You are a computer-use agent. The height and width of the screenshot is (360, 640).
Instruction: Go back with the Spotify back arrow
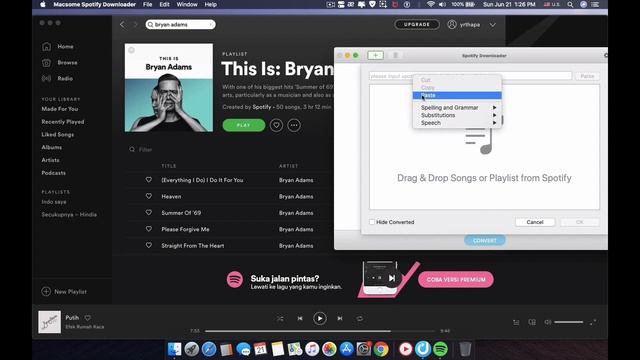point(122,24)
